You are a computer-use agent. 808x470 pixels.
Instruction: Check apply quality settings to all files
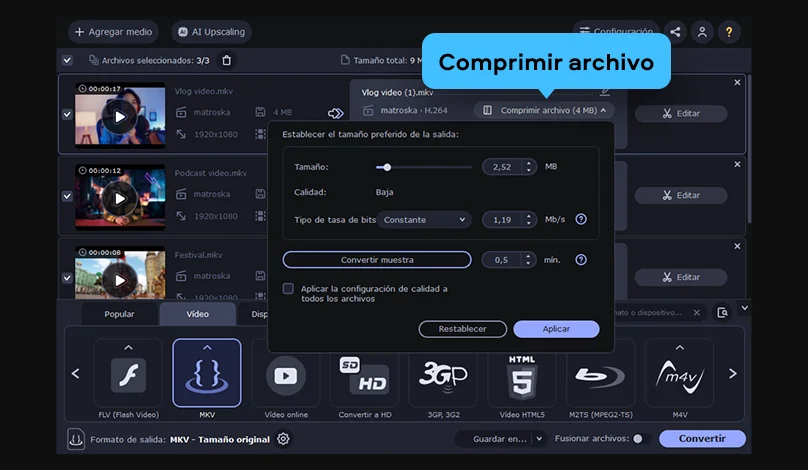pos(288,289)
